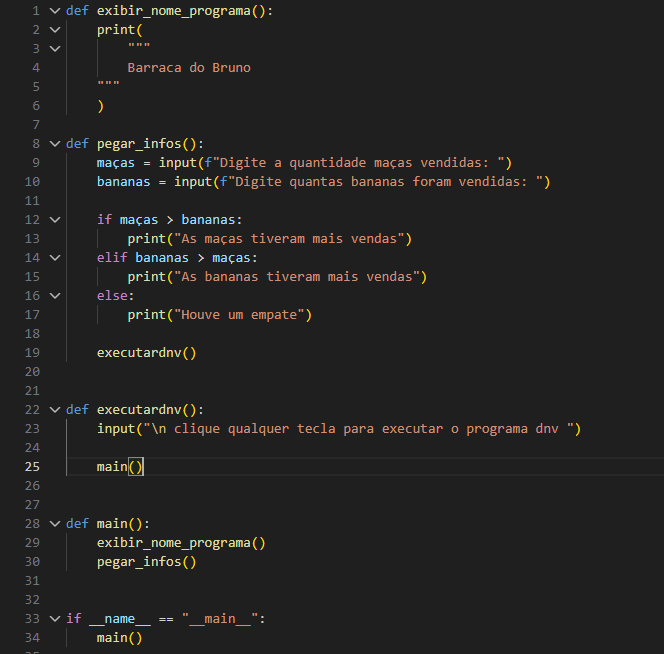
Task: Click the executardnv() call on line 19
Action: [146, 353]
